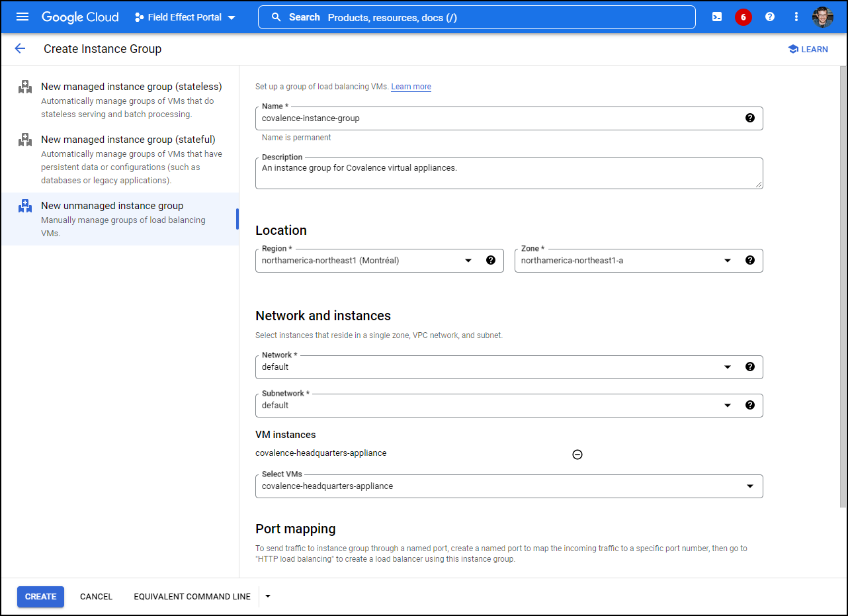
Task: Expand the arrow beside Equivalent Command Line
Action: click(x=268, y=596)
